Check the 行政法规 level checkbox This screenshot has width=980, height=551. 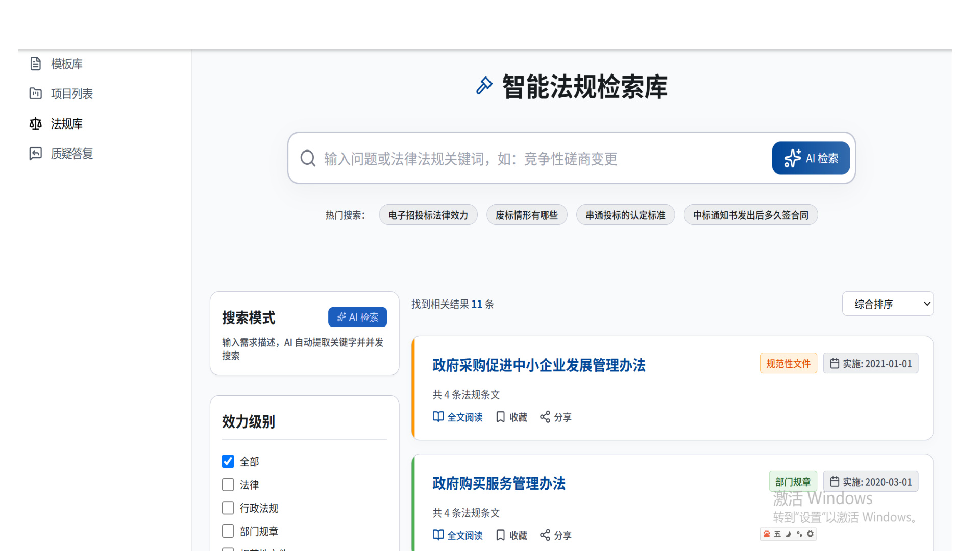(x=228, y=508)
